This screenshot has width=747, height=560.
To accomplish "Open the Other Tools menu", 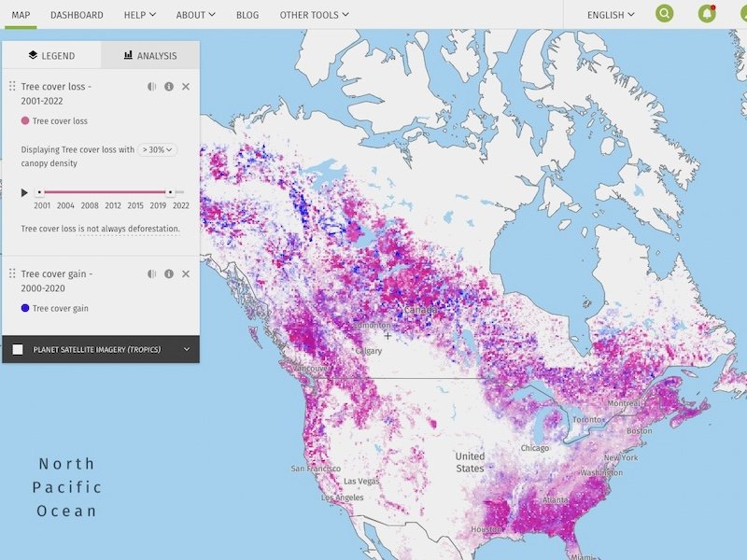I will click(x=314, y=15).
